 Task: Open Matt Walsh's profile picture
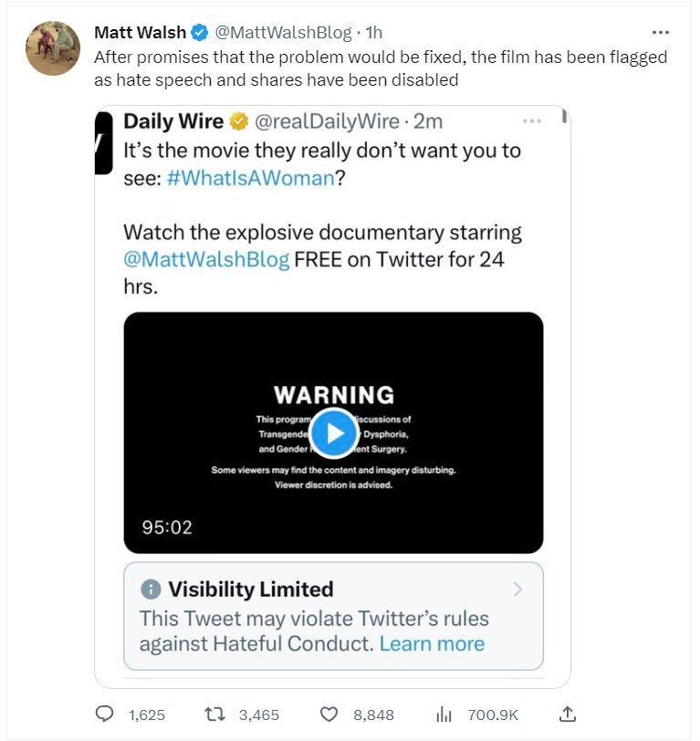[x=53, y=48]
